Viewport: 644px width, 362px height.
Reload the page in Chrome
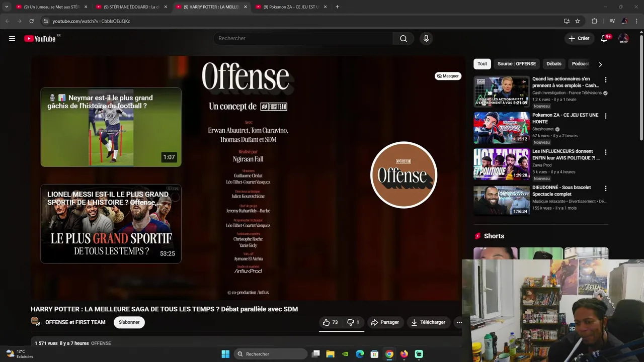[x=31, y=21]
